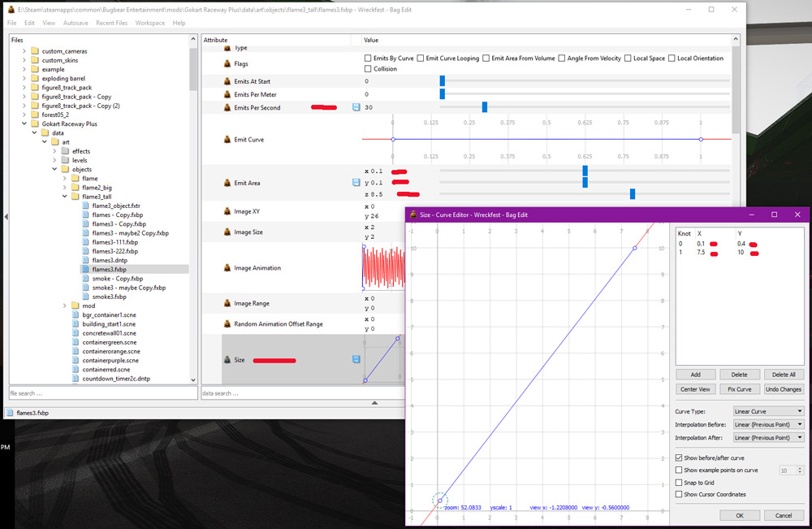
Task: Click the Emits Per Second slider handle
Action: pyautogui.click(x=485, y=107)
